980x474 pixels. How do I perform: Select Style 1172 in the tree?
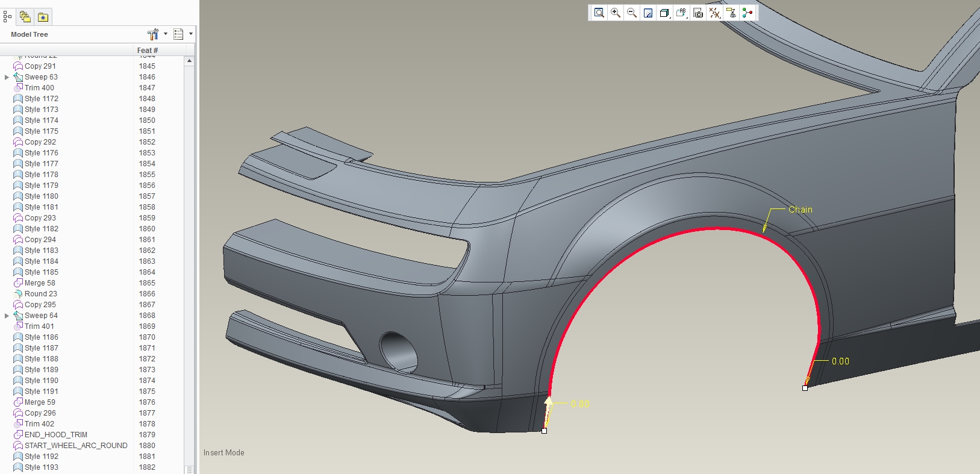tap(42, 99)
